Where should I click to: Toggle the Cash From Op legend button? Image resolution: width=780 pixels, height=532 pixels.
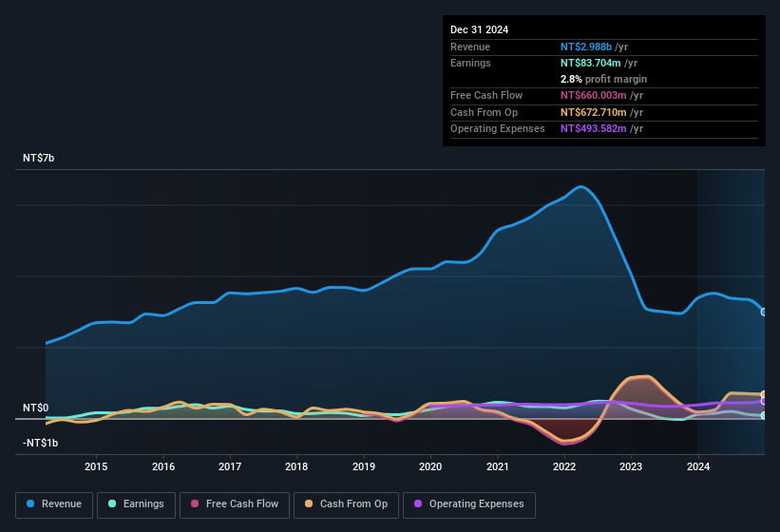tap(346, 504)
